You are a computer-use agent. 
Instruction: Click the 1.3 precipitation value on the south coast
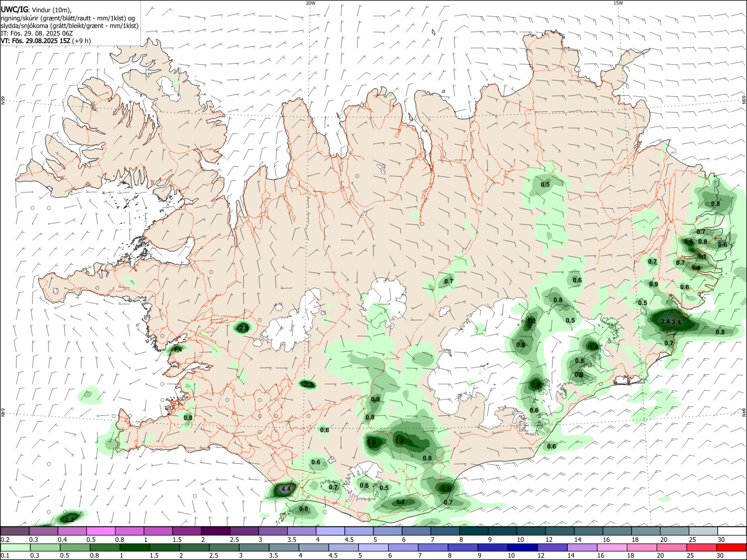(446, 488)
